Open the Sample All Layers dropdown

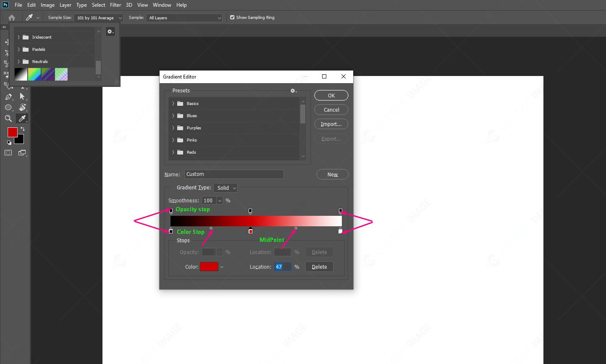(x=184, y=18)
